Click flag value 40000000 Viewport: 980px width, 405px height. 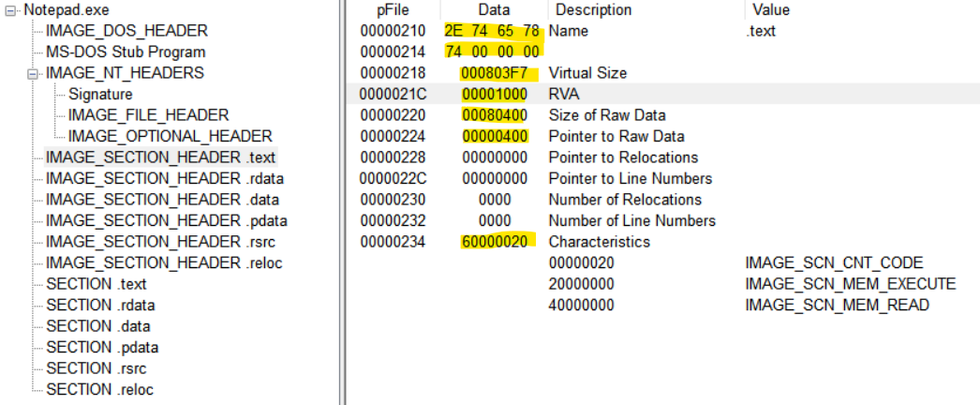tap(581, 305)
